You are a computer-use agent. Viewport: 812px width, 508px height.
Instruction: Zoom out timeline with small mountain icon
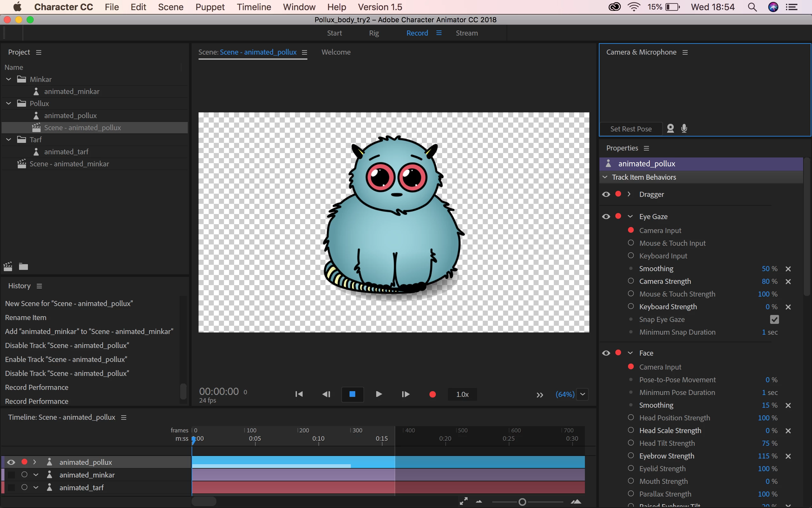point(479,502)
